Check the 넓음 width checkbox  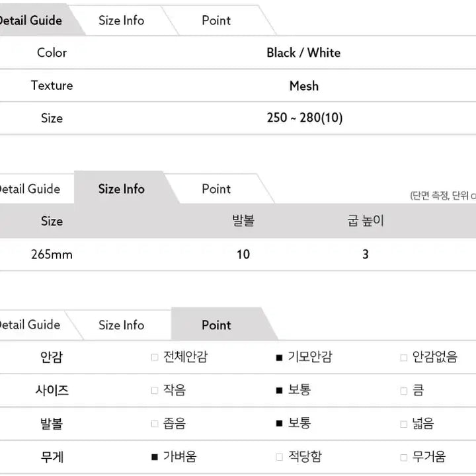403,424
